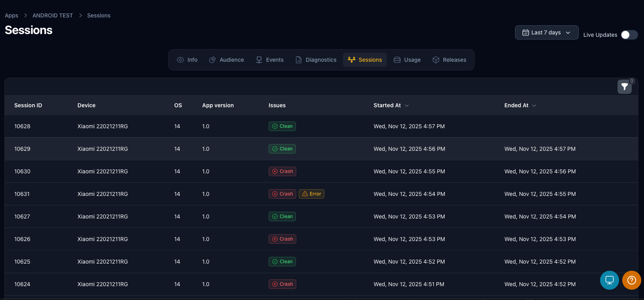Click the pie chart Audience icon
Viewport: 644px width, 300px height.
pyautogui.click(x=212, y=60)
